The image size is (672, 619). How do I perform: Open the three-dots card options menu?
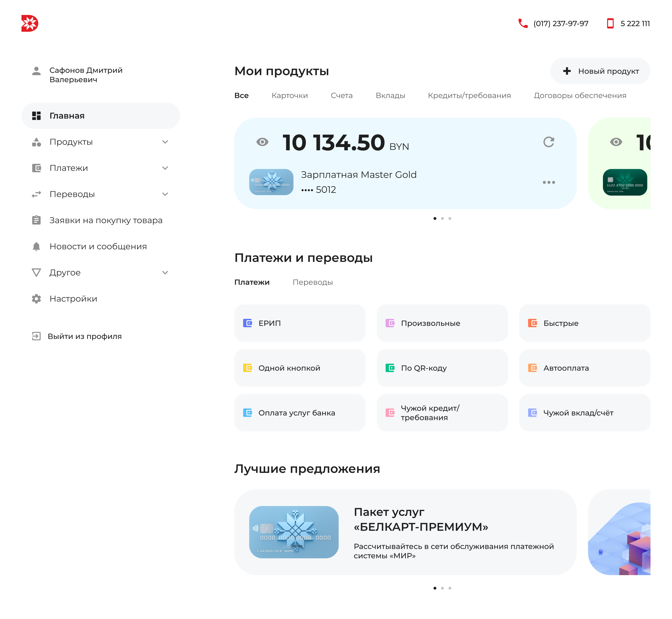click(548, 182)
